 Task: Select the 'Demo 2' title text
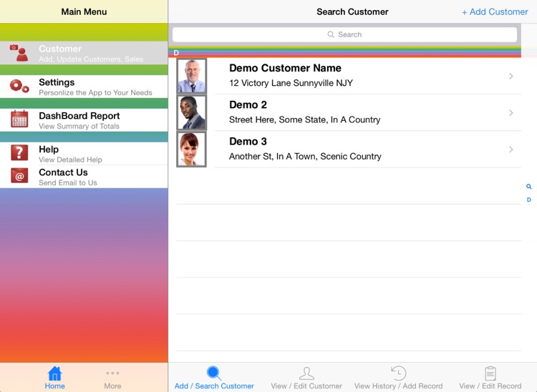point(248,104)
